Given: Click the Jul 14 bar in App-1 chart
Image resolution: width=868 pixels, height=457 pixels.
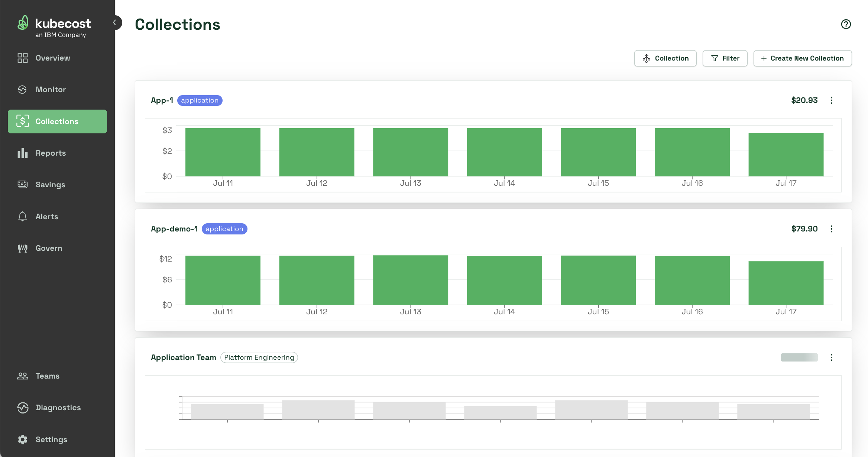Looking at the screenshot, I should pos(504,152).
